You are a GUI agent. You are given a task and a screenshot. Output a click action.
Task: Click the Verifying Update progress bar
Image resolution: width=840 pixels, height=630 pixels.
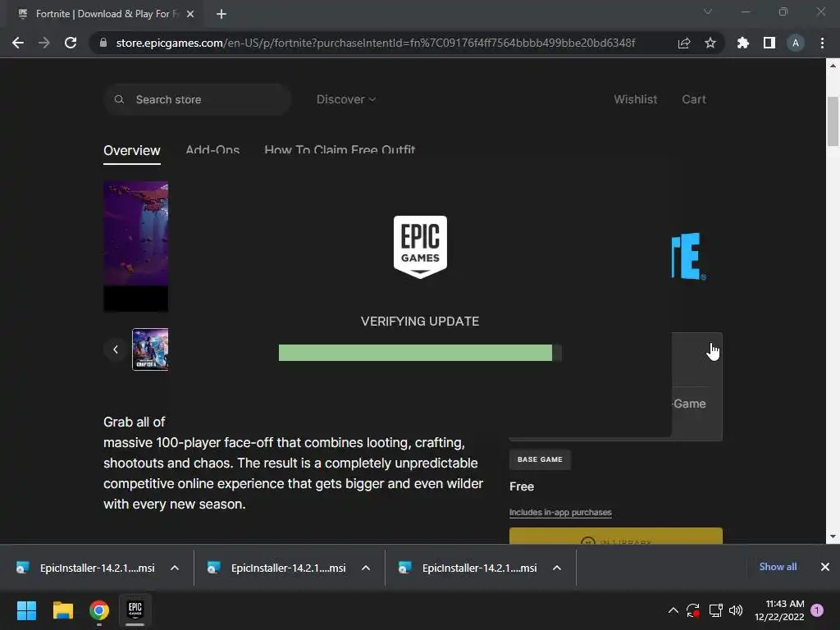pyautogui.click(x=420, y=353)
